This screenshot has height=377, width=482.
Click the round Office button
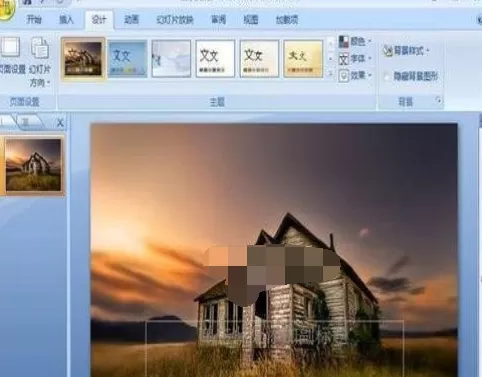pos(7,9)
